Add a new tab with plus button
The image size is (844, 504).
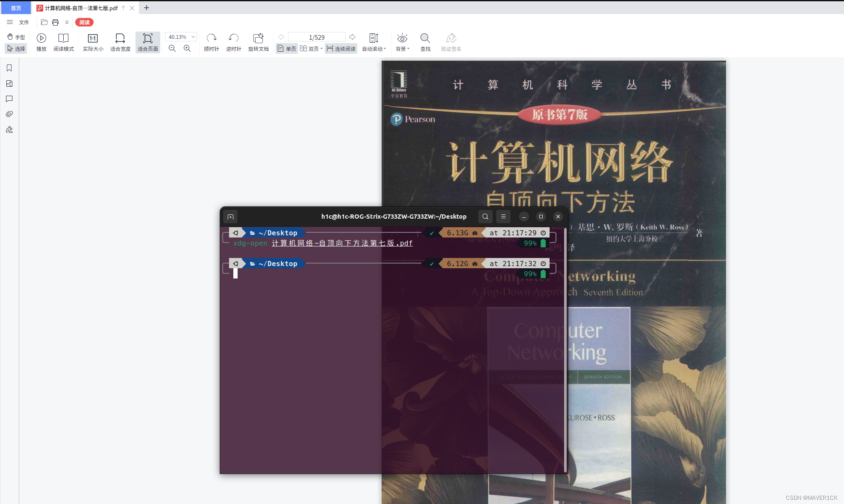[147, 8]
